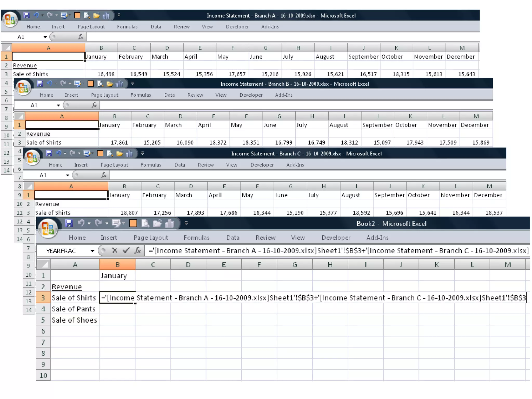Cancel the formula entry with X button
This screenshot has width=532, height=399.
(x=115, y=251)
